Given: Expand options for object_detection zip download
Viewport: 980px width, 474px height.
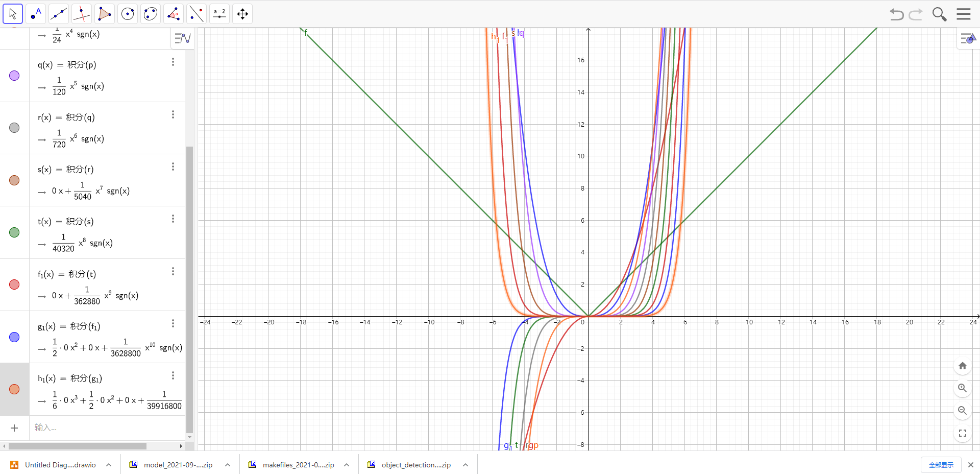Looking at the screenshot, I should 465,465.
